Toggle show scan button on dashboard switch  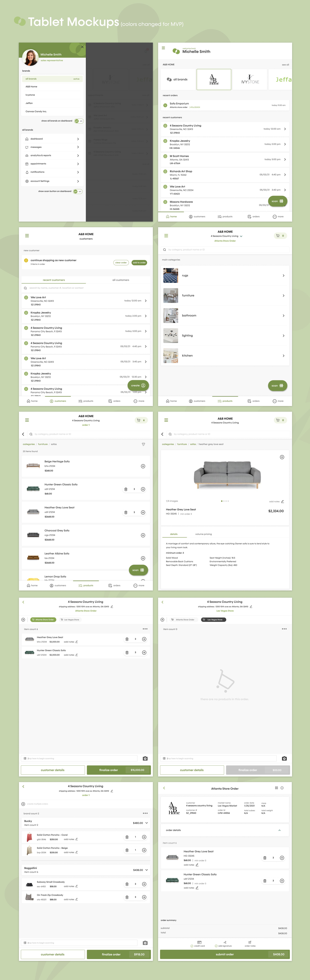point(78,191)
